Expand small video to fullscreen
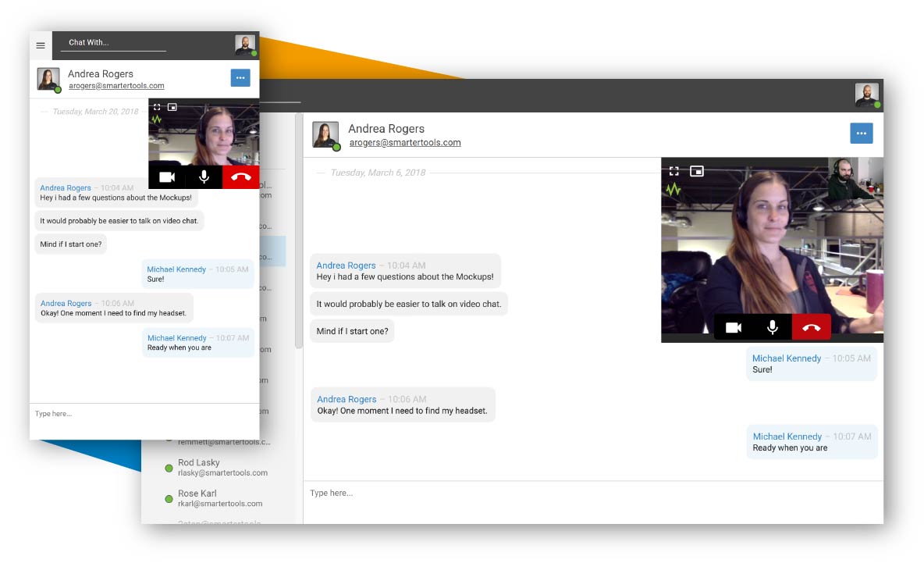The image size is (924, 563). click(x=157, y=107)
